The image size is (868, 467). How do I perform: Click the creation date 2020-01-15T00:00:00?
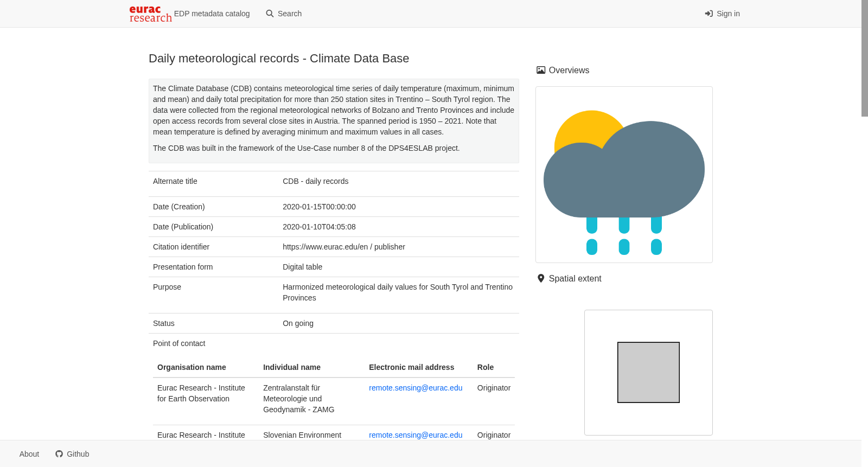click(319, 207)
